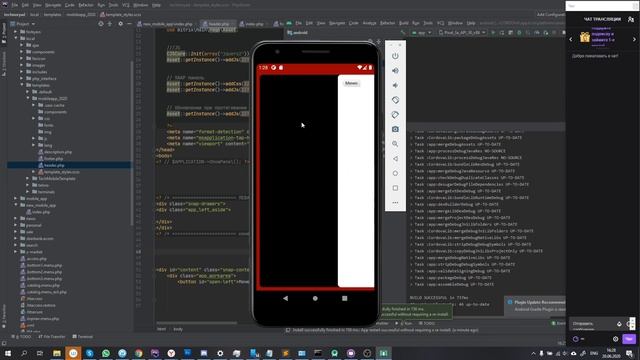Collapse the templates folder
The image size is (640, 360).
click(22, 85)
